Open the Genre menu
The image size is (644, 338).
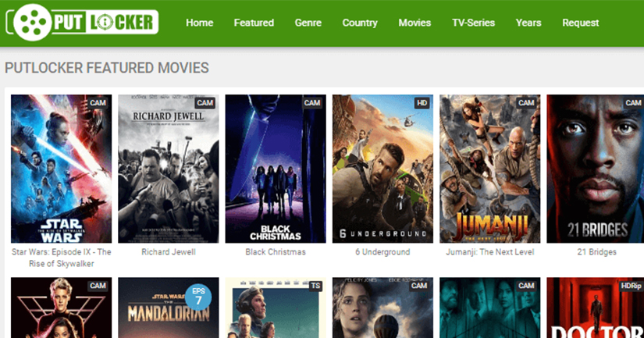[308, 23]
